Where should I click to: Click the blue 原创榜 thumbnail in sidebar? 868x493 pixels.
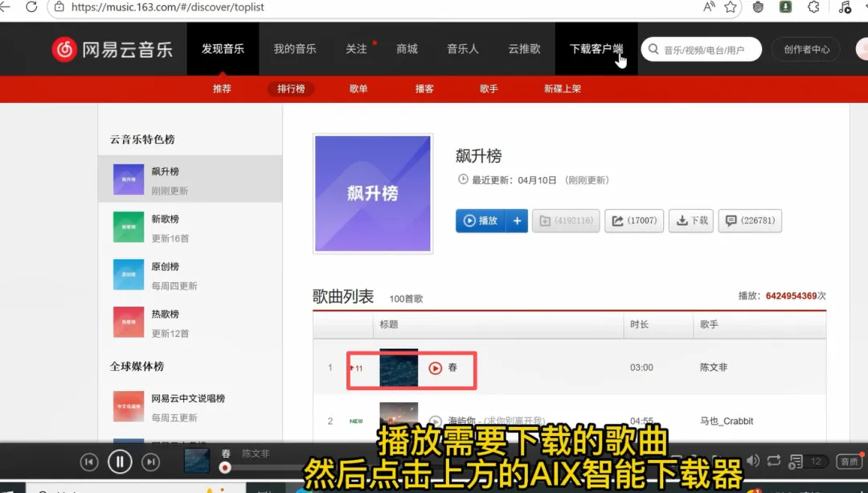[x=129, y=275]
